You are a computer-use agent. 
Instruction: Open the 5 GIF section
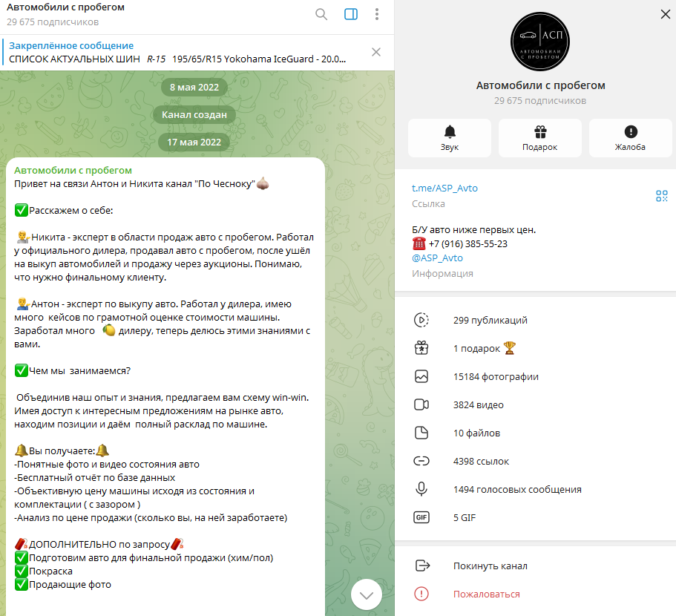pos(536,518)
